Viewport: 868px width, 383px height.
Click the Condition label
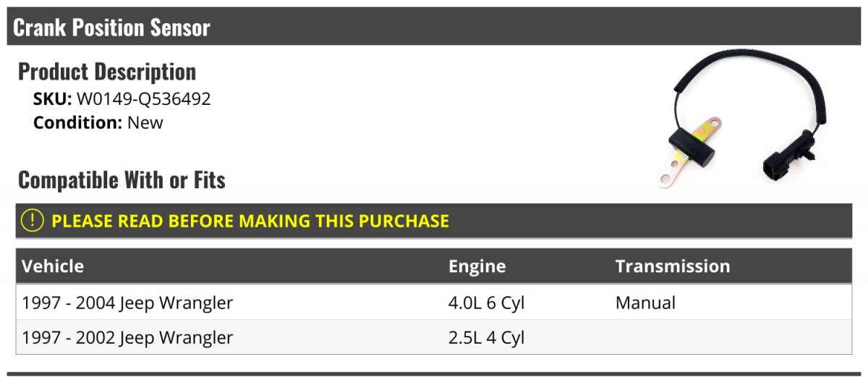[x=77, y=122]
